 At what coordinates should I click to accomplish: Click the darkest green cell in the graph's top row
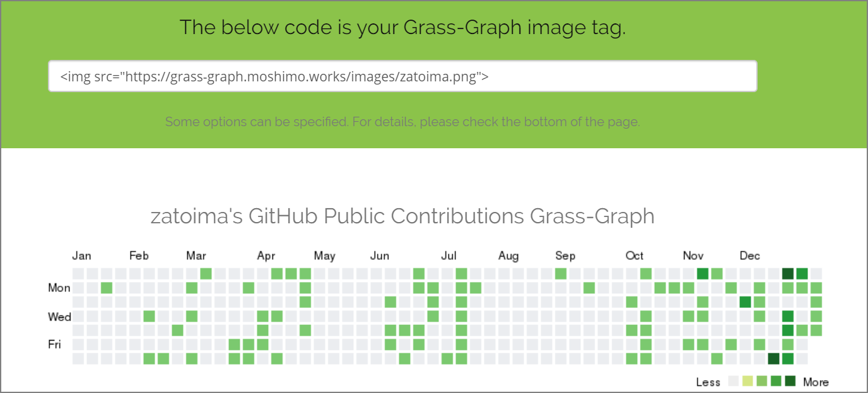pyautogui.click(x=787, y=274)
